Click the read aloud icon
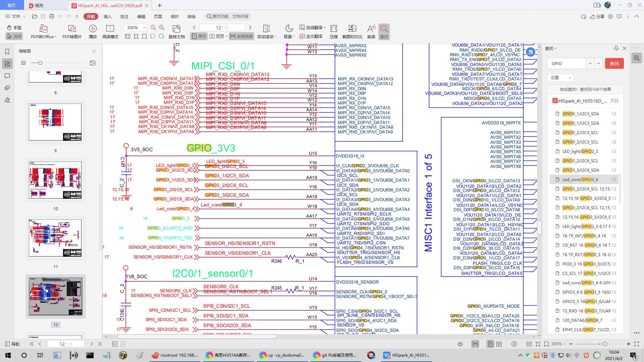644x362 pixels. click(x=371, y=28)
